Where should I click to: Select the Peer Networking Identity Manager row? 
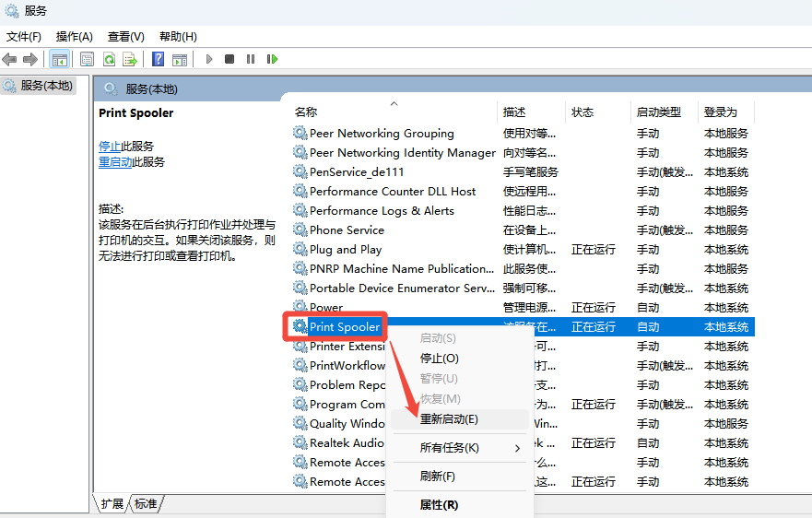click(x=523, y=152)
